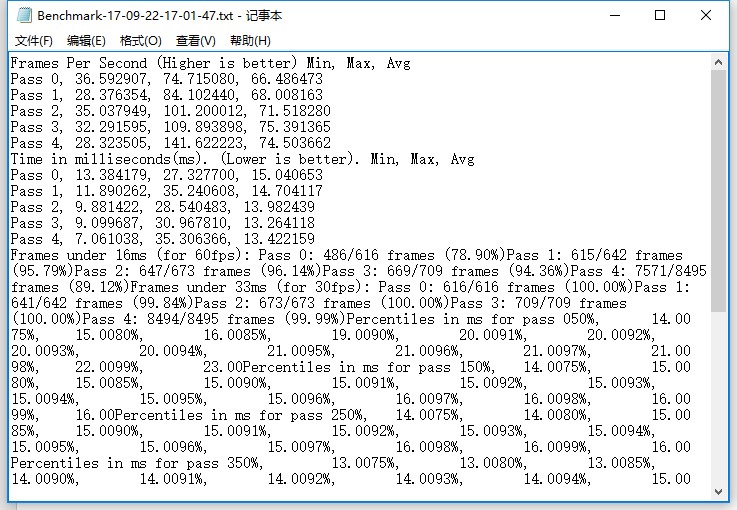
Task: Open the 文件(F) menu
Action: point(34,41)
